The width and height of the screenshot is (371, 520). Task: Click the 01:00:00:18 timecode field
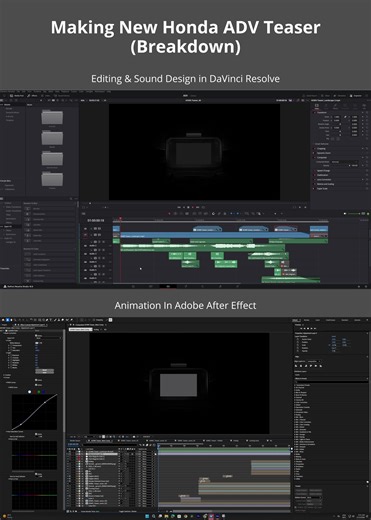[96, 221]
